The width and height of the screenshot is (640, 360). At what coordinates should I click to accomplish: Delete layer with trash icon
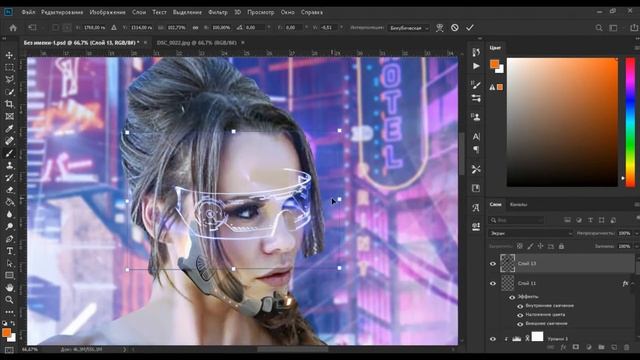(627, 347)
